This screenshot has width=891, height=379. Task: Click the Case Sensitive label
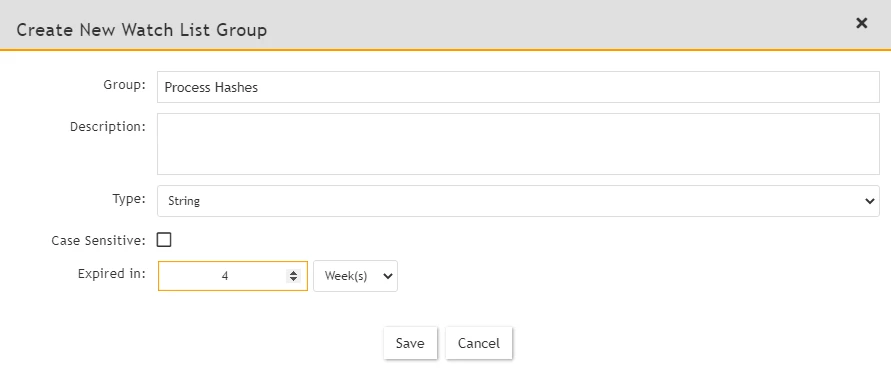coord(98,240)
